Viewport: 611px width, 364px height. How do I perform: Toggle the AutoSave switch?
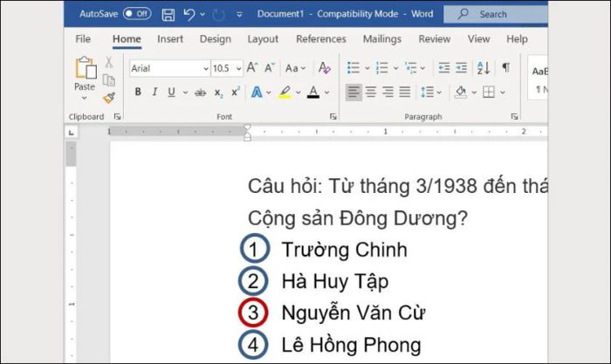pos(137,14)
